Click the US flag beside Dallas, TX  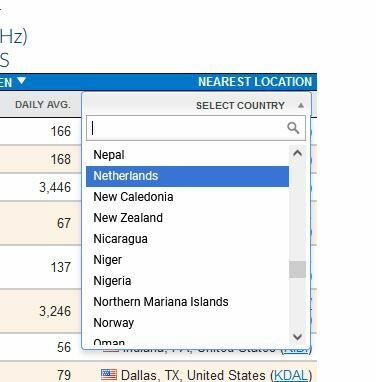point(109,375)
